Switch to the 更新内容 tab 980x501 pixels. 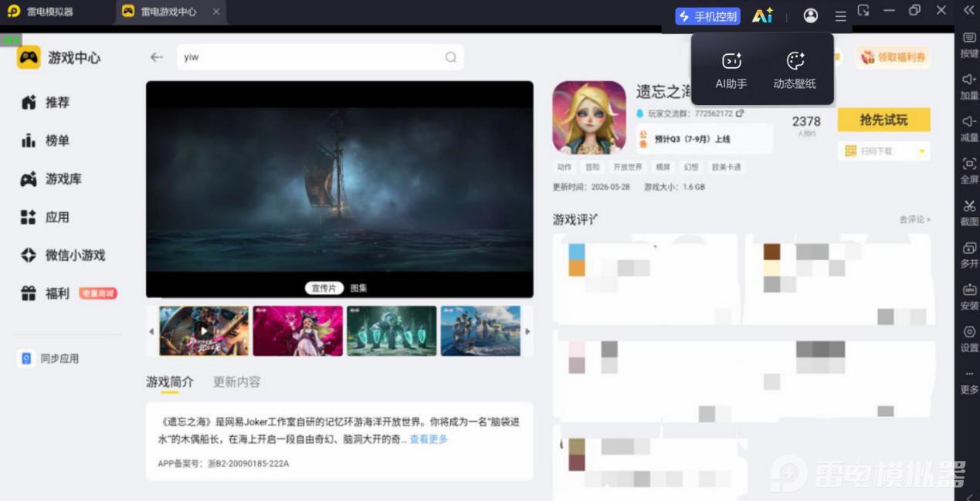(237, 381)
